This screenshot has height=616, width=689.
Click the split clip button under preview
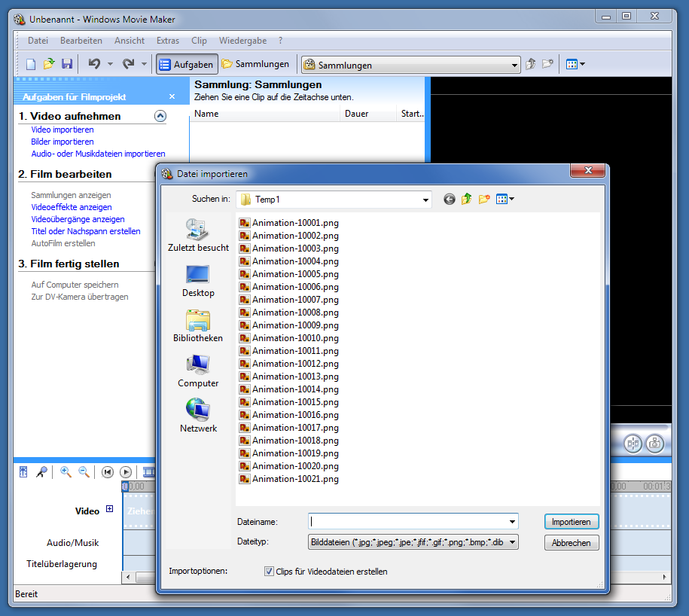pos(633,444)
